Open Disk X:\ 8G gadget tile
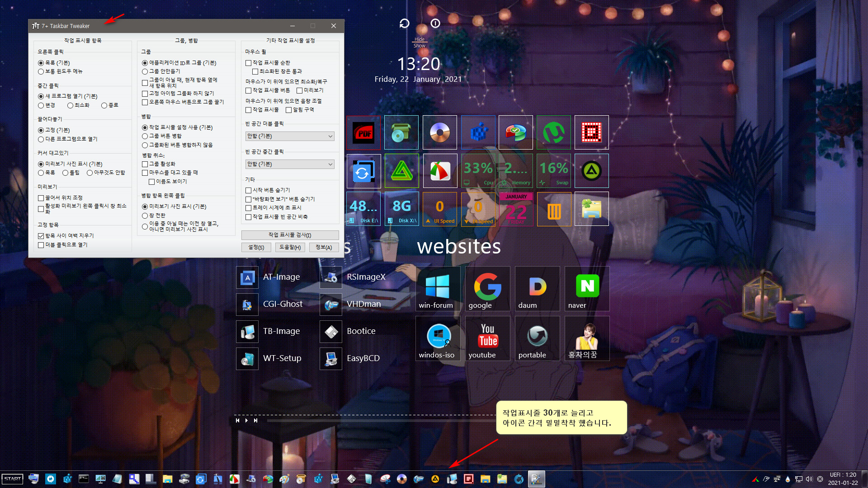Viewport: 868px width, 488px height. 402,209
